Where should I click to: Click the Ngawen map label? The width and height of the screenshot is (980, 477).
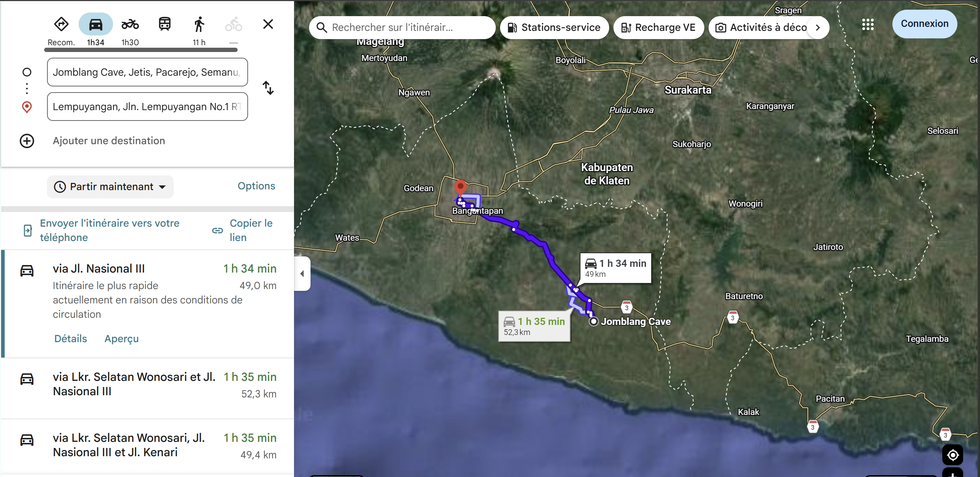tap(414, 93)
